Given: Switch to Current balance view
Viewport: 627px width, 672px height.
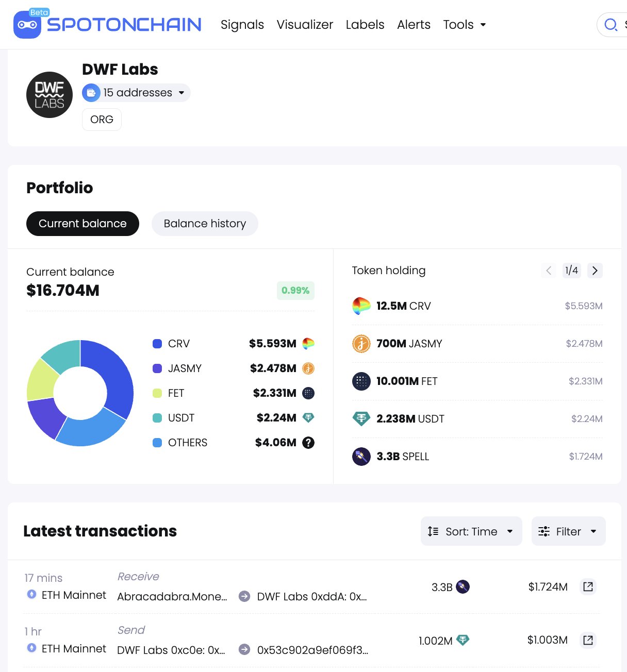Looking at the screenshot, I should pos(82,224).
